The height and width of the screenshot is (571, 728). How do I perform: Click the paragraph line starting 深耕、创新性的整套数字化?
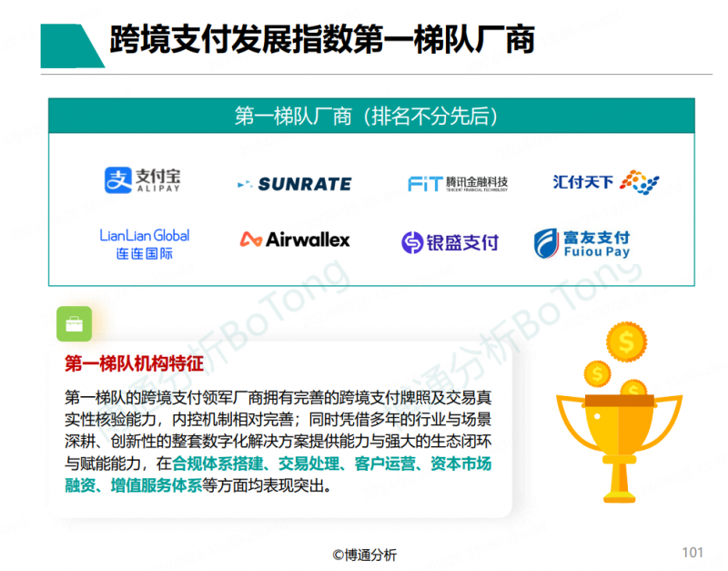278,442
